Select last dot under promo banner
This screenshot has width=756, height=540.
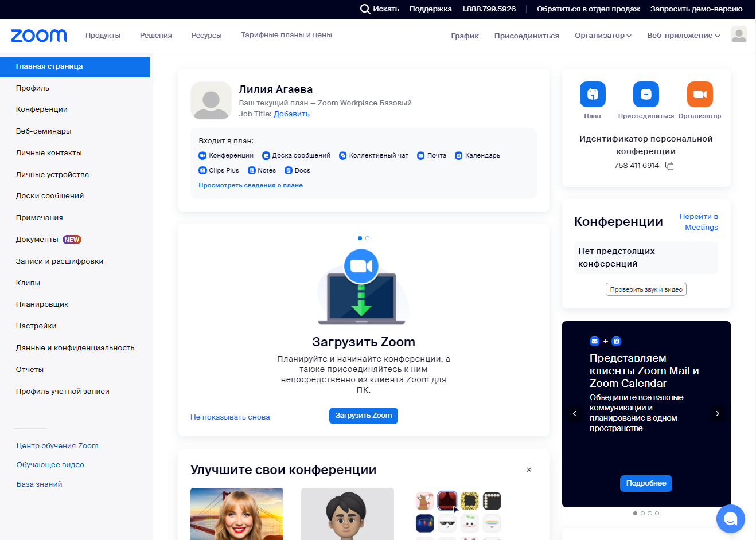pyautogui.click(x=657, y=513)
